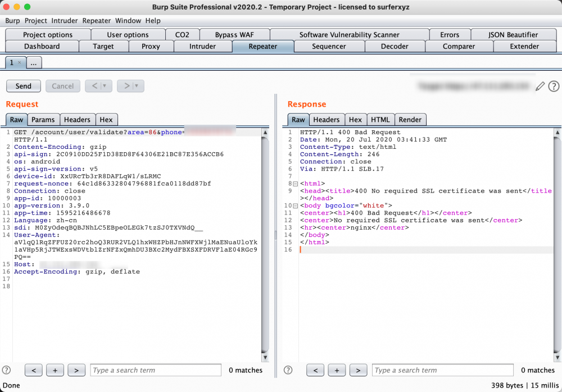Click the request search term field

[x=155, y=370]
